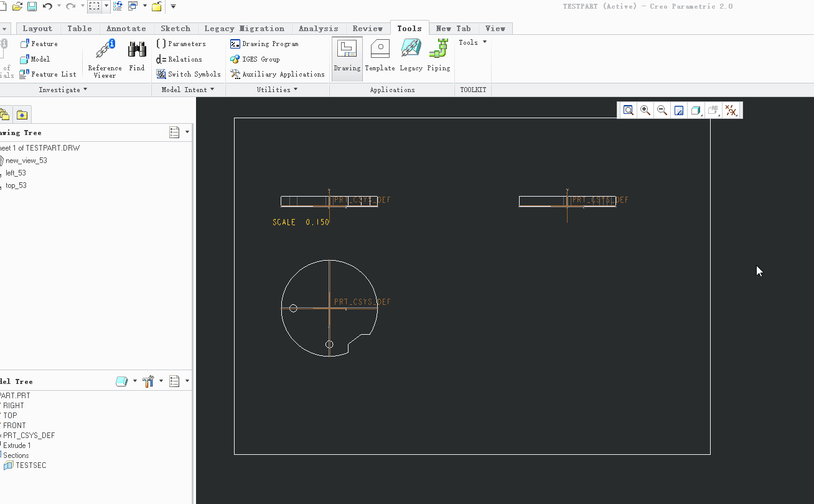The width and height of the screenshot is (814, 504).
Task: Switch to Legacy application
Action: (411, 57)
